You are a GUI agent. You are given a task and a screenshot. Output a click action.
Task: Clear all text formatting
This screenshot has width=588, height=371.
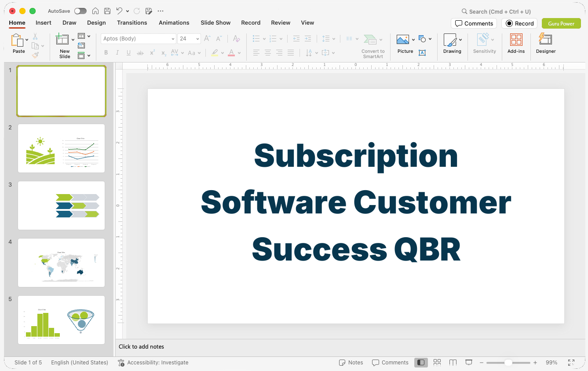(237, 39)
